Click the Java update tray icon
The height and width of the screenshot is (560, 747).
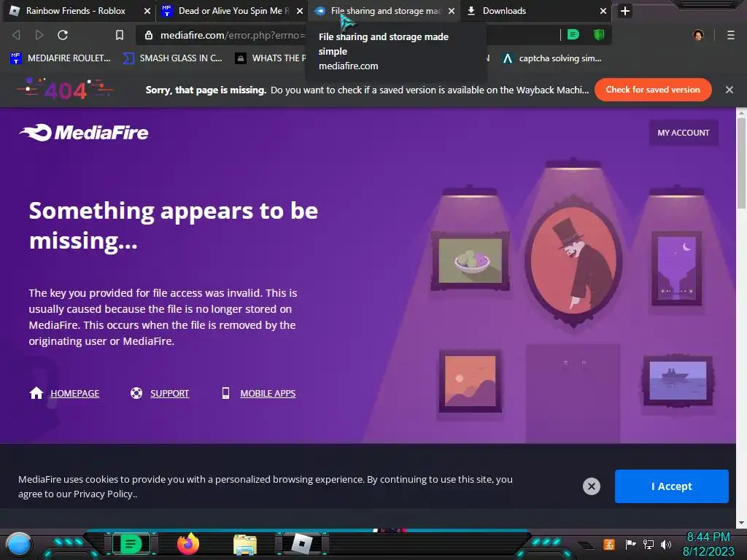click(x=609, y=544)
